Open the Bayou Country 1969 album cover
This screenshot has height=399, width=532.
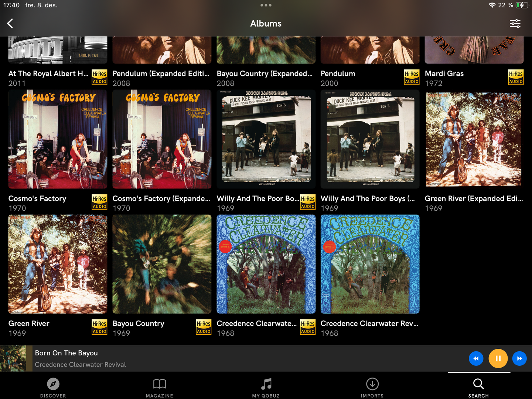(x=162, y=264)
